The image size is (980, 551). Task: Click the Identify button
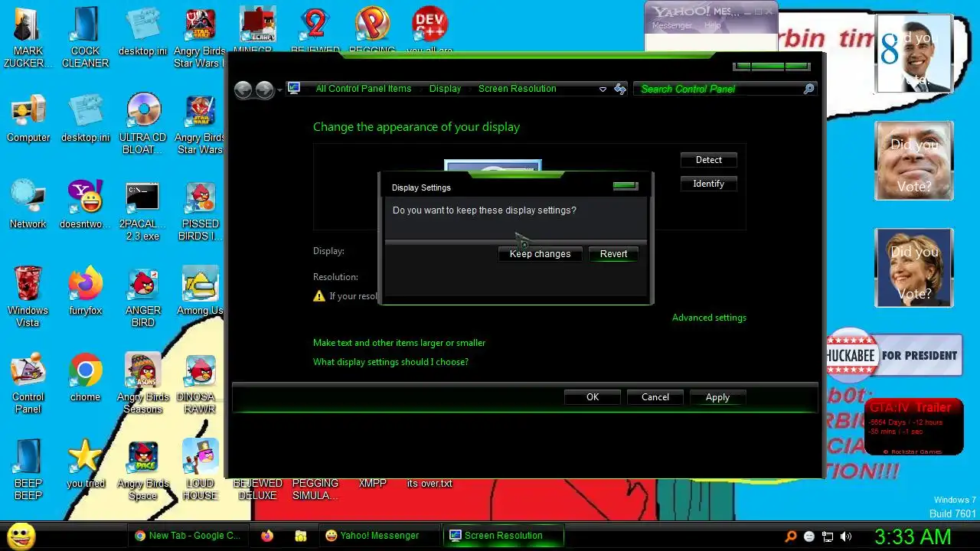click(x=708, y=184)
